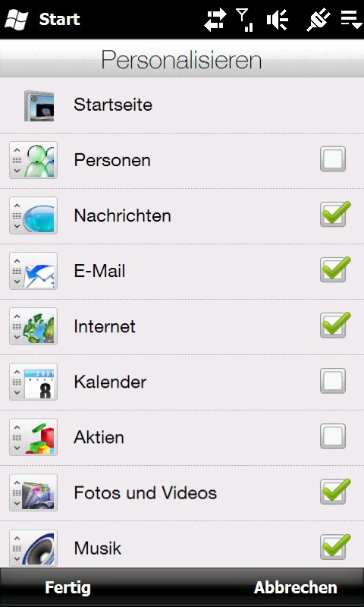Image resolution: width=364 pixels, height=607 pixels.
Task: Click the Musik speaker icon
Action: click(39, 548)
